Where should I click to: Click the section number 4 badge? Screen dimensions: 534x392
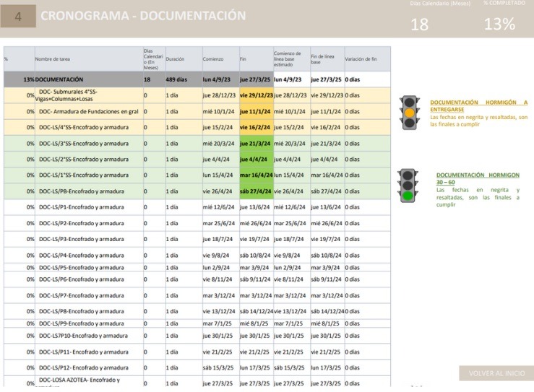18,16
